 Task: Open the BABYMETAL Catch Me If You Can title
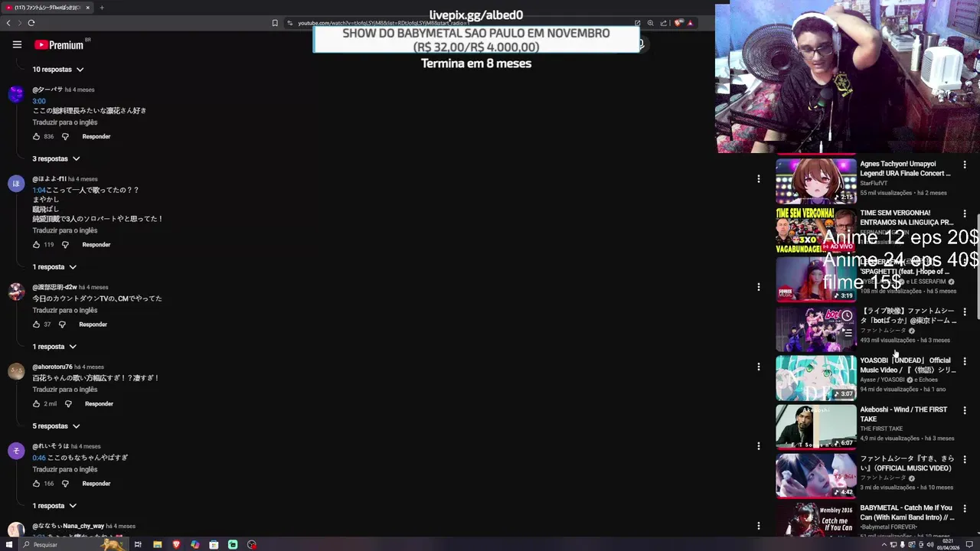[x=906, y=513]
